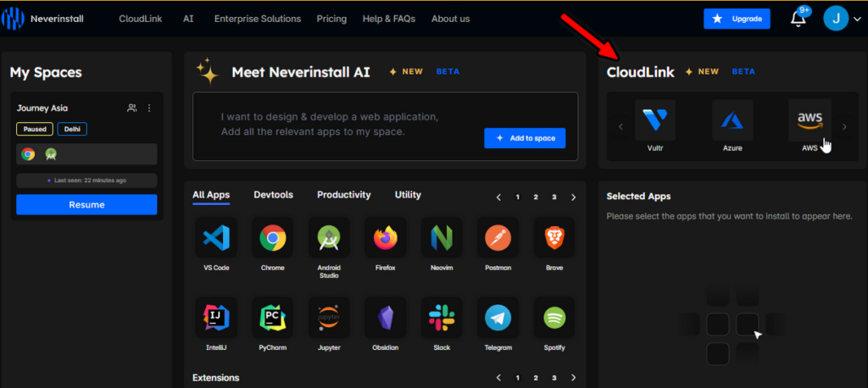Select the Neovim app icon
This screenshot has height=388, width=868.
point(442,238)
